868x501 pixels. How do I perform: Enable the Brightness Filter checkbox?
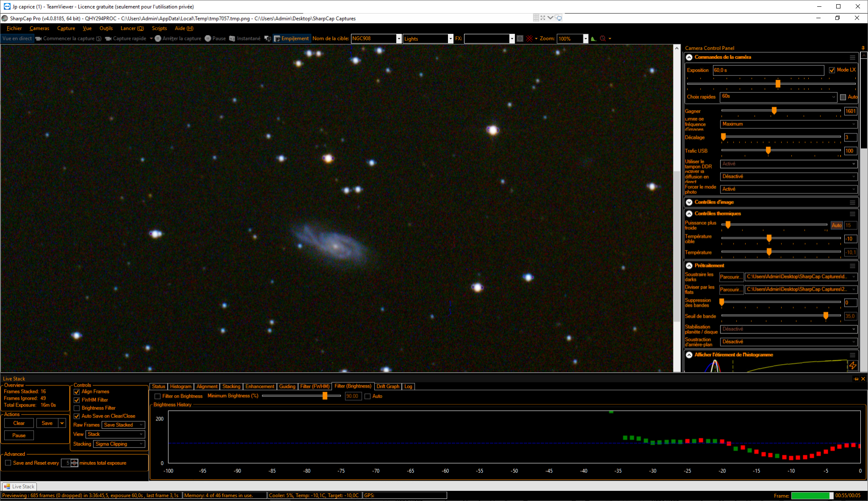click(77, 408)
